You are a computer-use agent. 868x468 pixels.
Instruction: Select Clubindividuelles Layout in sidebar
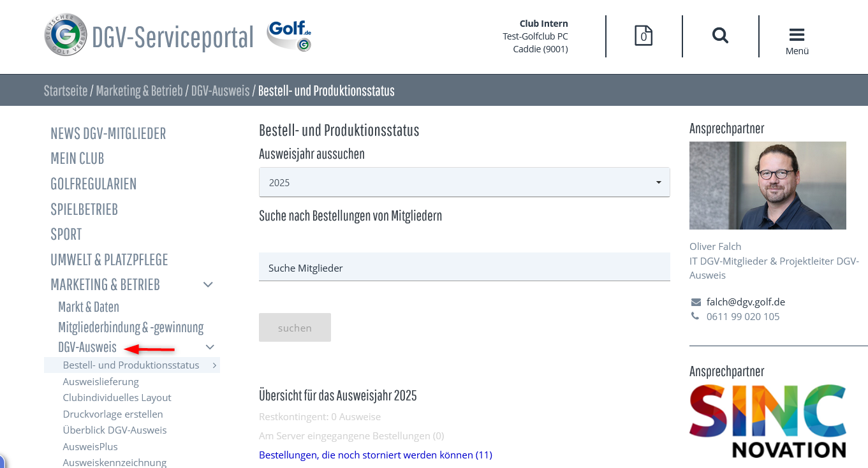[x=117, y=397]
